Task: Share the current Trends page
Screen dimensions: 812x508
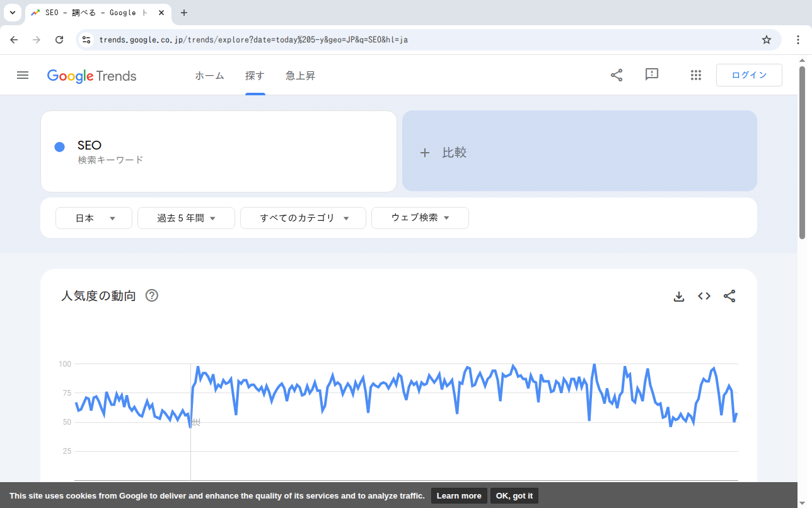Action: point(616,74)
